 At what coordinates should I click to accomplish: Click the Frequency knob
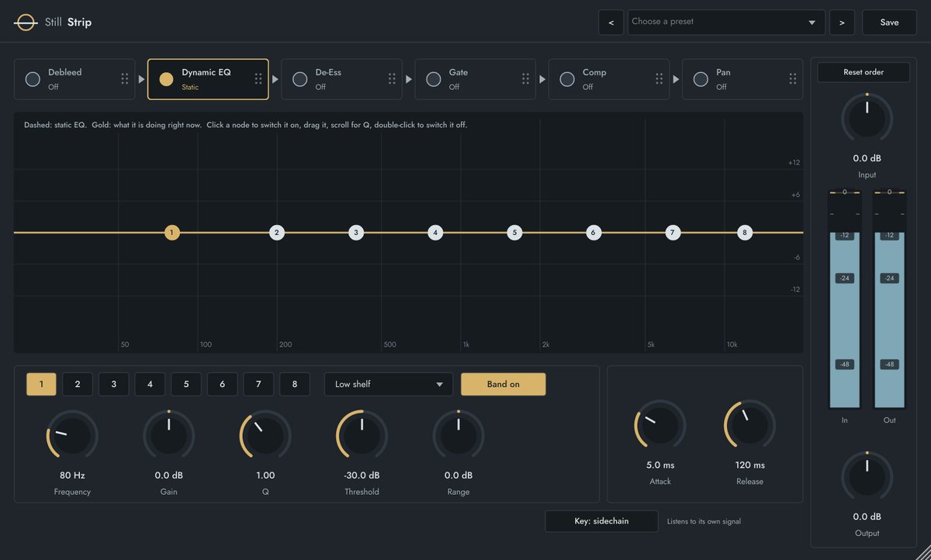[72, 436]
